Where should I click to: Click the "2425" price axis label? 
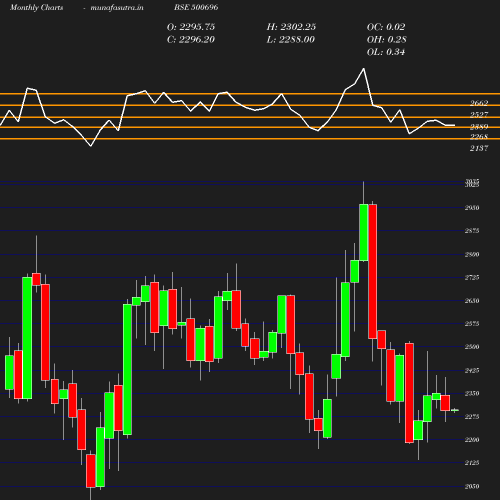click(472, 370)
